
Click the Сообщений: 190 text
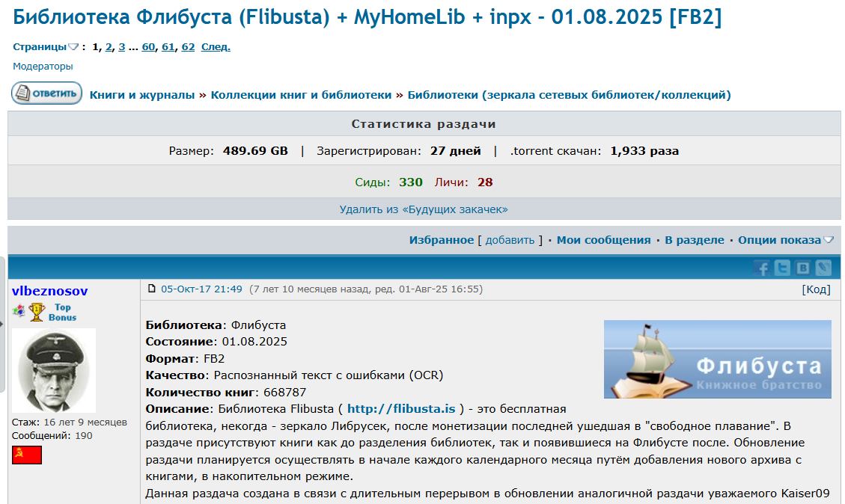point(52,436)
